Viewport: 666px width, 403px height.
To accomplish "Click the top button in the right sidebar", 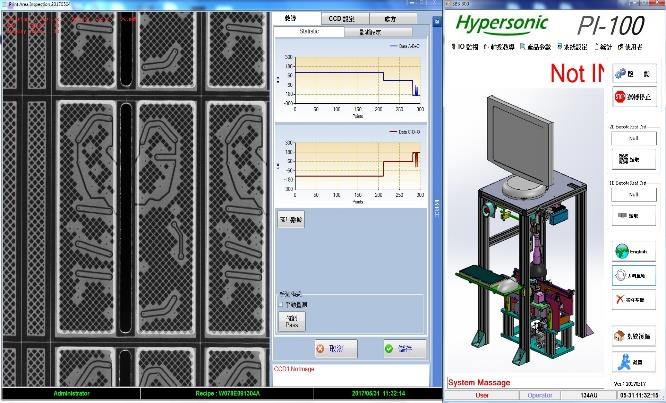I will point(634,73).
